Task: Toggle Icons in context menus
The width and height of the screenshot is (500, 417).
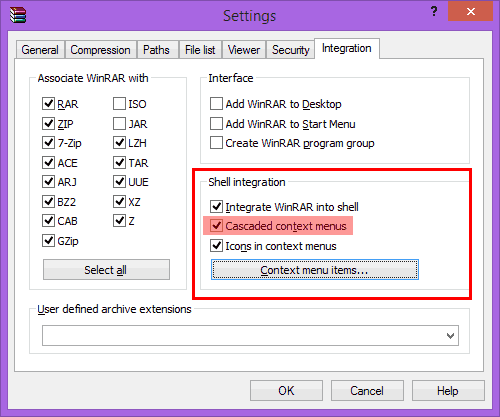Action: tap(216, 246)
